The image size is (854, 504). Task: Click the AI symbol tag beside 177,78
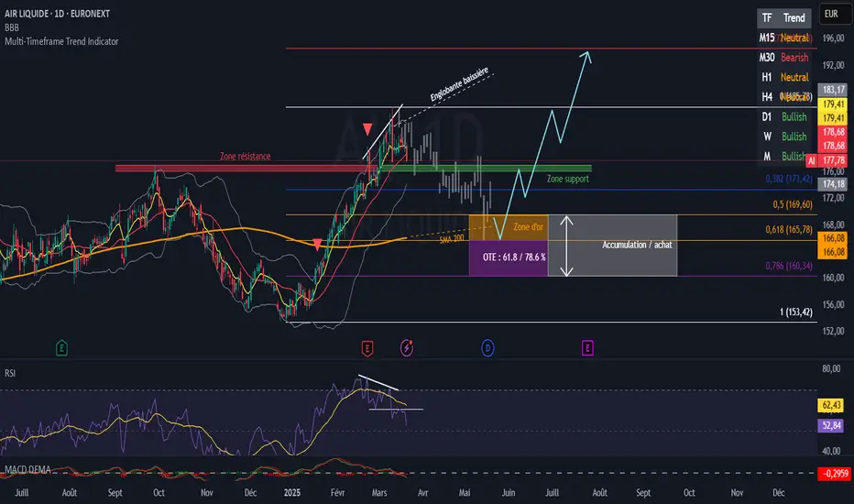(812, 160)
